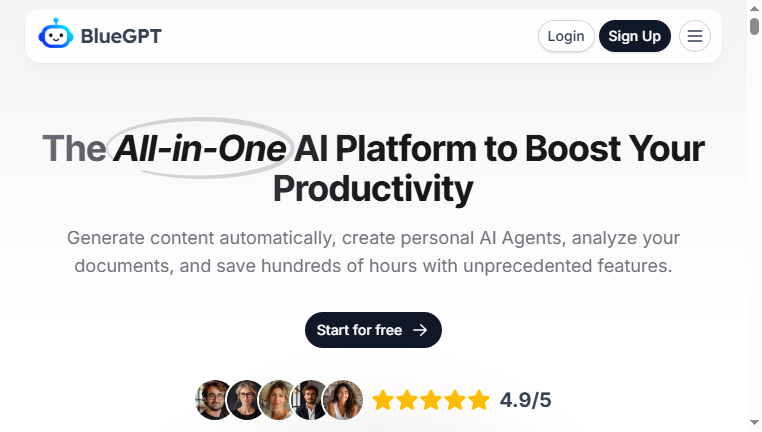The width and height of the screenshot is (762, 432).
Task: Click the circled All-in-One headline text
Action: pyautogui.click(x=200, y=148)
